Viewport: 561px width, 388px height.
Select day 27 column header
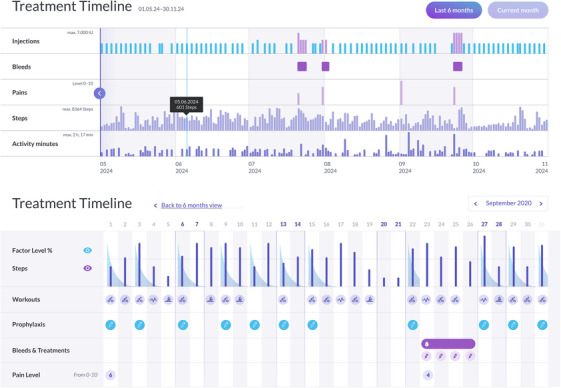tap(484, 224)
